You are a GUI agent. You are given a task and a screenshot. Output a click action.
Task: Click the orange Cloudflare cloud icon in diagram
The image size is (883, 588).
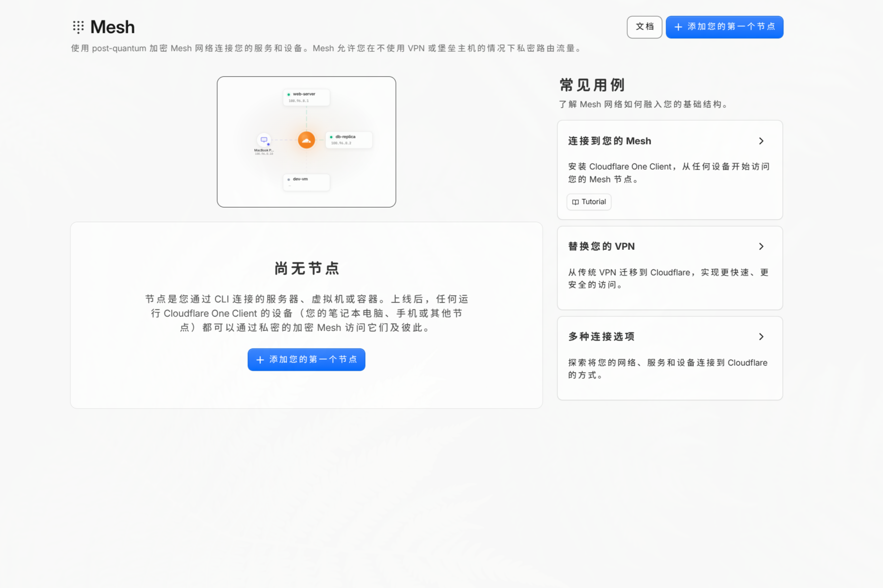point(307,140)
